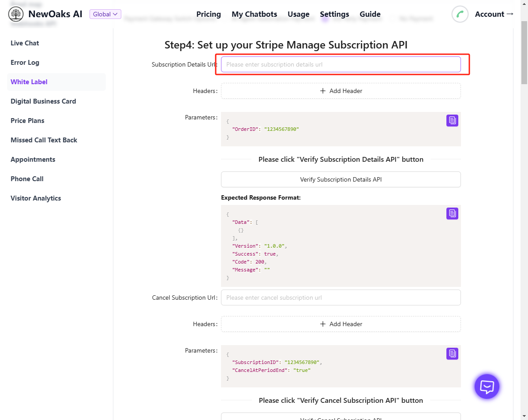Open the Guide from the top navigation
This screenshot has height=420, width=528.
tap(370, 14)
